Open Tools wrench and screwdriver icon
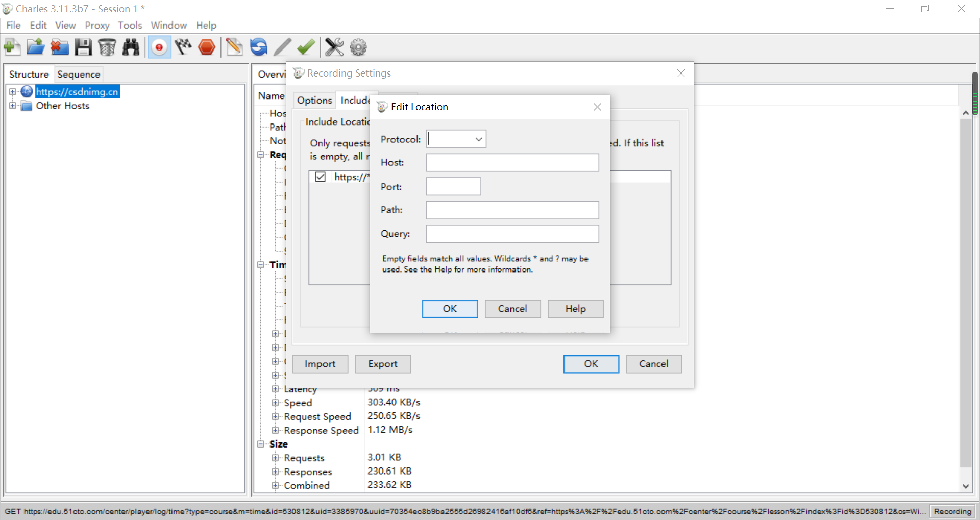 pos(334,47)
